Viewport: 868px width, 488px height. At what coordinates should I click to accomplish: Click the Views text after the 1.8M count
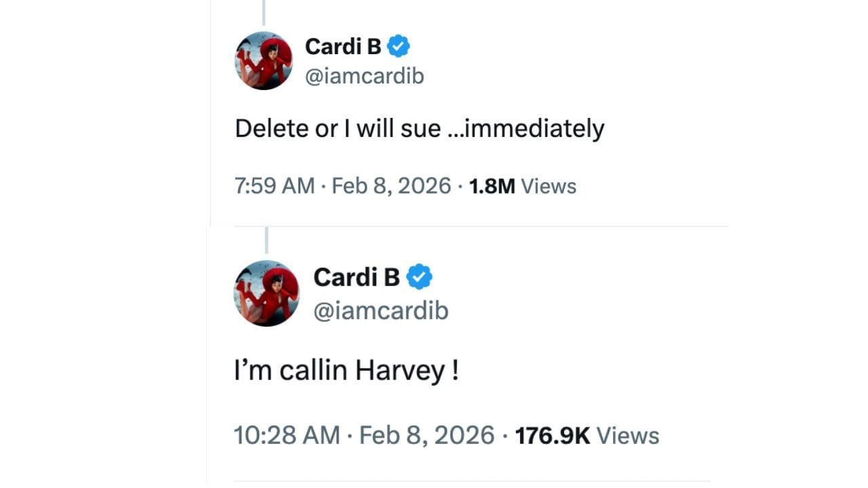point(552,185)
